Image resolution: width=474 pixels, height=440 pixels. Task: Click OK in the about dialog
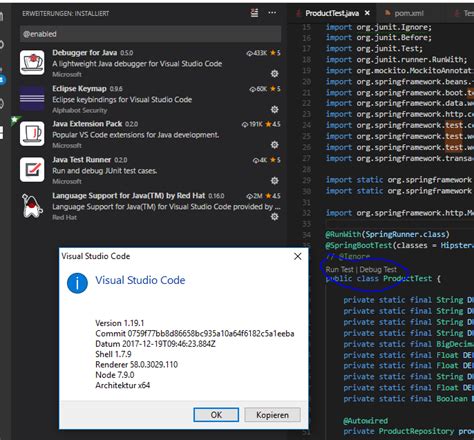(x=216, y=415)
